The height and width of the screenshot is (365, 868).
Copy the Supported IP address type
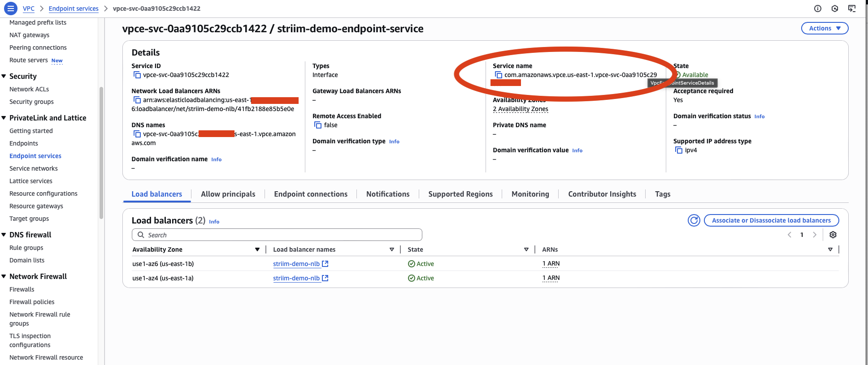(678, 150)
